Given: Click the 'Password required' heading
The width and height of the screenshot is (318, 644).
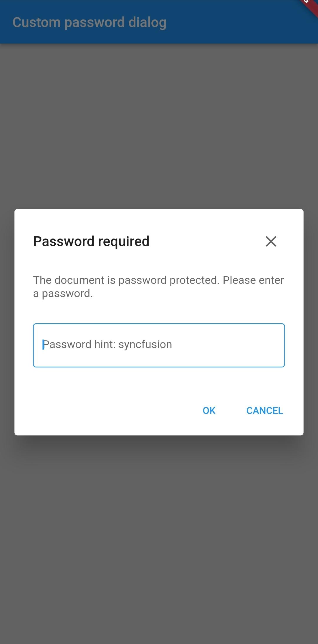Looking at the screenshot, I should tap(91, 241).
